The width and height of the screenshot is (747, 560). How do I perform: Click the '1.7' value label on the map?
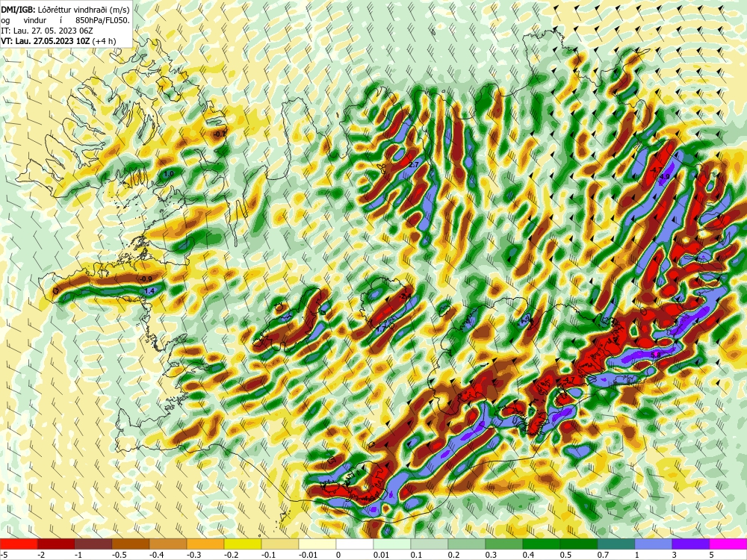381,329
